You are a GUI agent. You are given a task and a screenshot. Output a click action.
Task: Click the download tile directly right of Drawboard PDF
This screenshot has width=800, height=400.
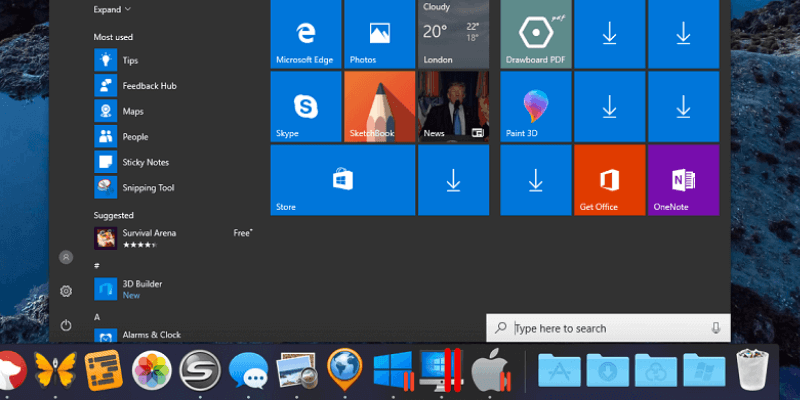610,34
